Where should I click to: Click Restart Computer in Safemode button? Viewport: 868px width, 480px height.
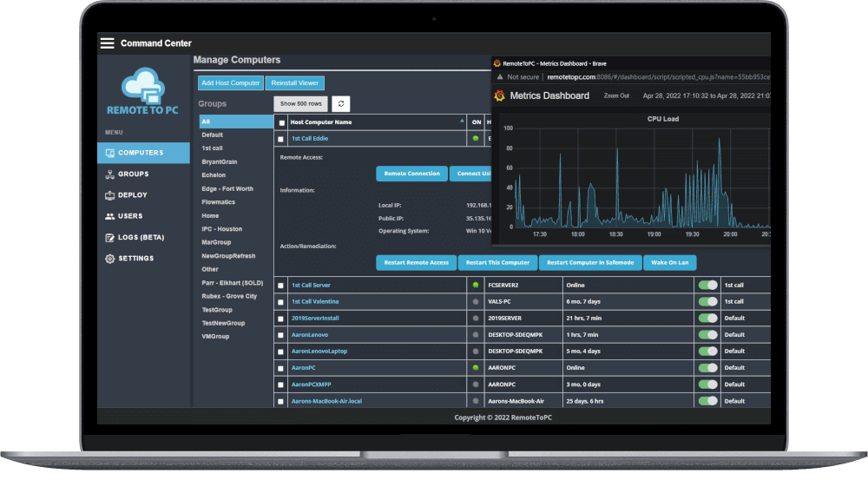590,262
